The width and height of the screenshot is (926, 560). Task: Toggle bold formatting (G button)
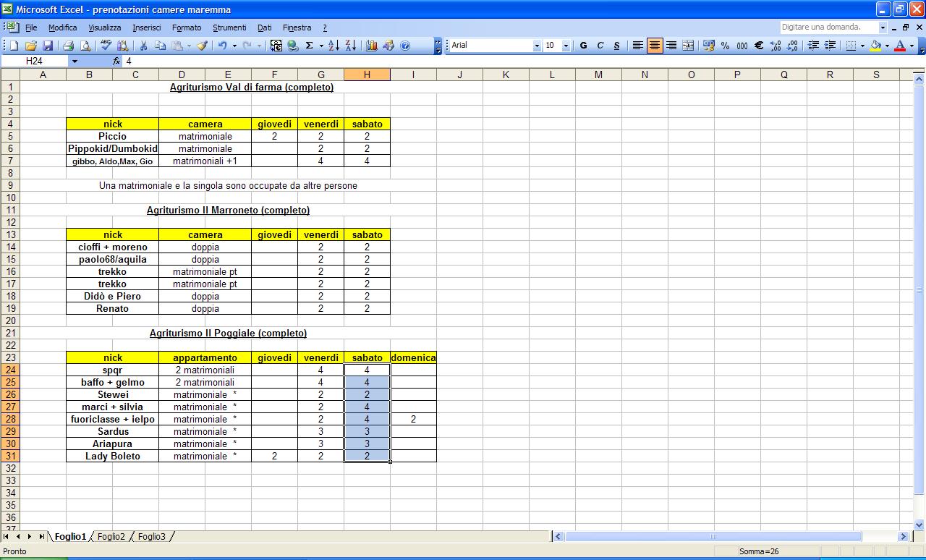583,46
